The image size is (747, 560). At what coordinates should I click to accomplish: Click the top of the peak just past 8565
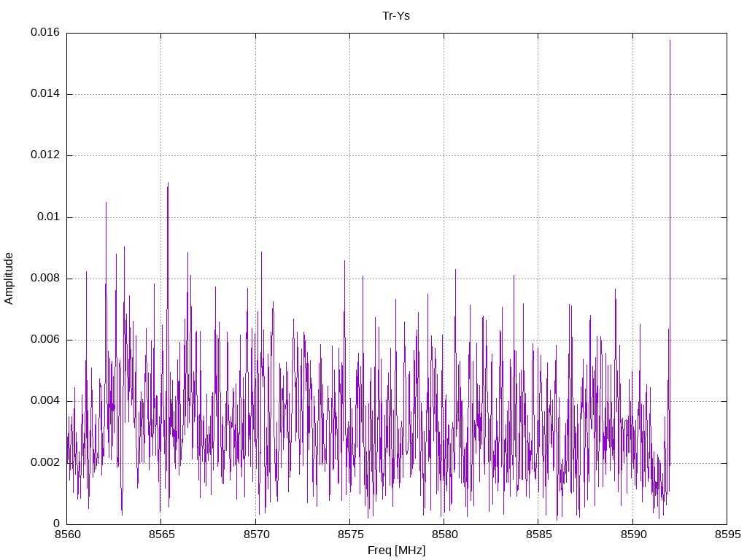tap(168, 183)
